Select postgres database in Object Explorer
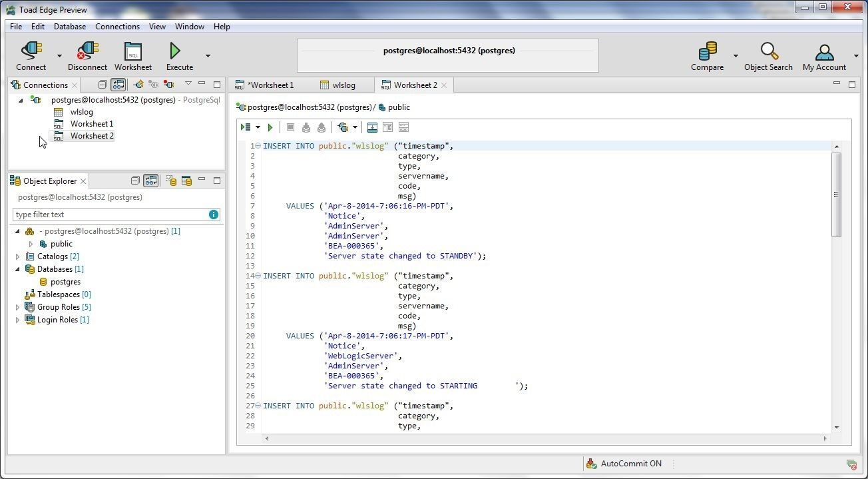This screenshot has width=868, height=479. (x=65, y=282)
